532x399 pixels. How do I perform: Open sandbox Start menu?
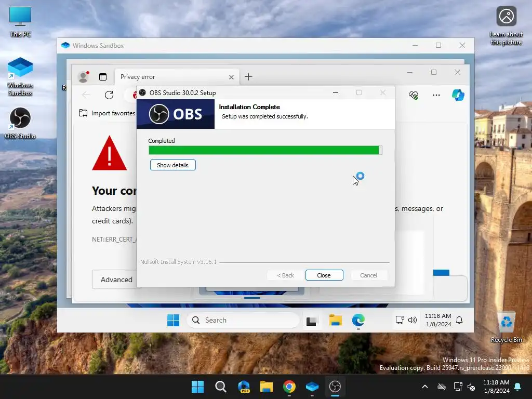point(174,320)
